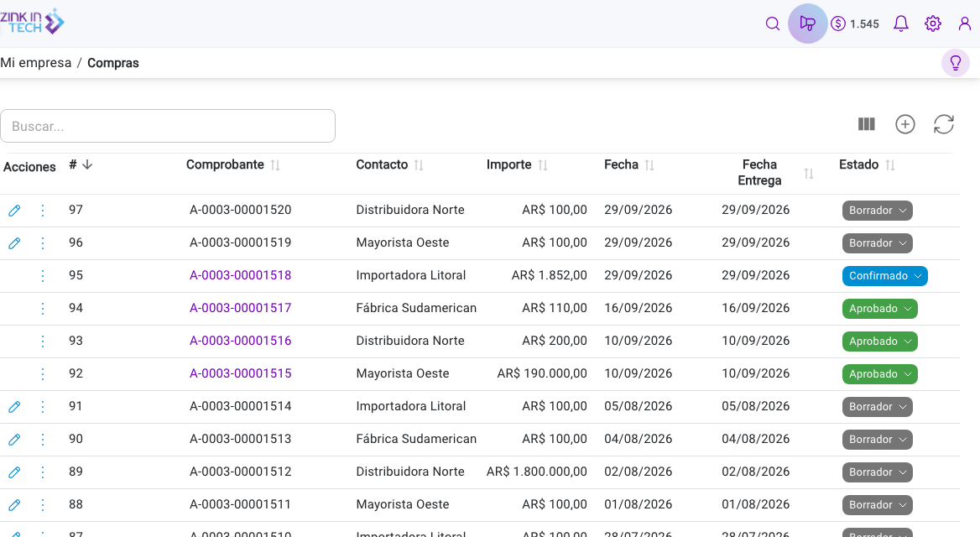Click Fábrica Sudamerican in row 94
The image size is (980, 537).
(416, 308)
